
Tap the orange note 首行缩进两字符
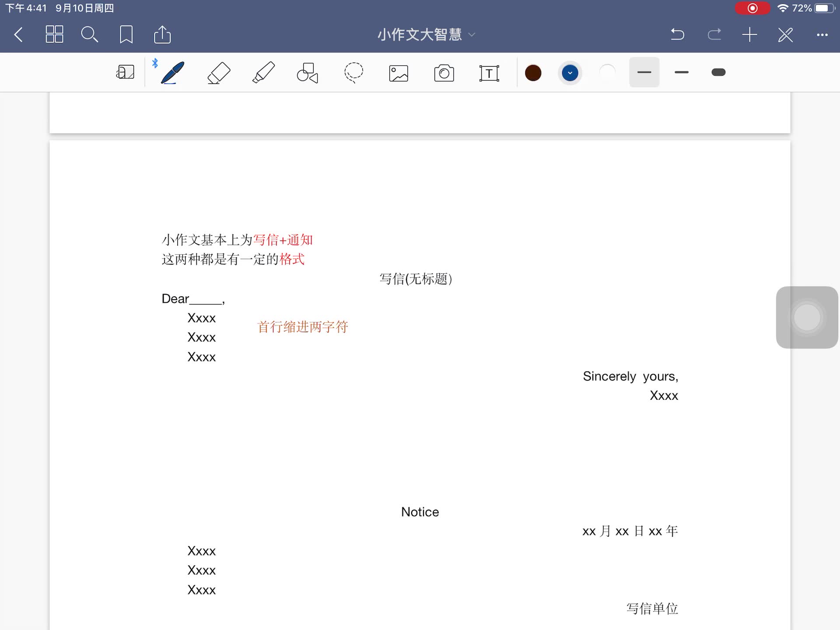302,327
